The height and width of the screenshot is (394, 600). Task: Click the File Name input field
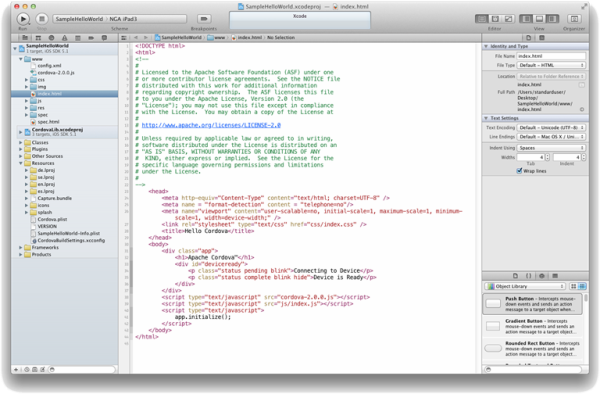pyautogui.click(x=551, y=56)
